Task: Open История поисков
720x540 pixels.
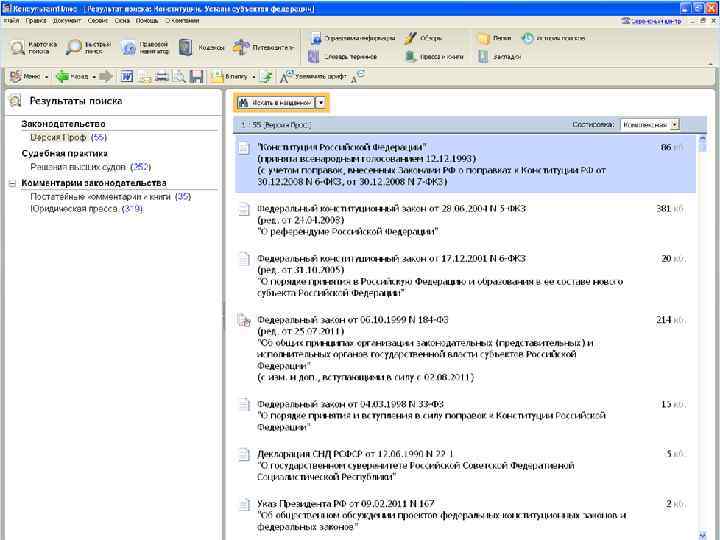Action: click(554, 38)
